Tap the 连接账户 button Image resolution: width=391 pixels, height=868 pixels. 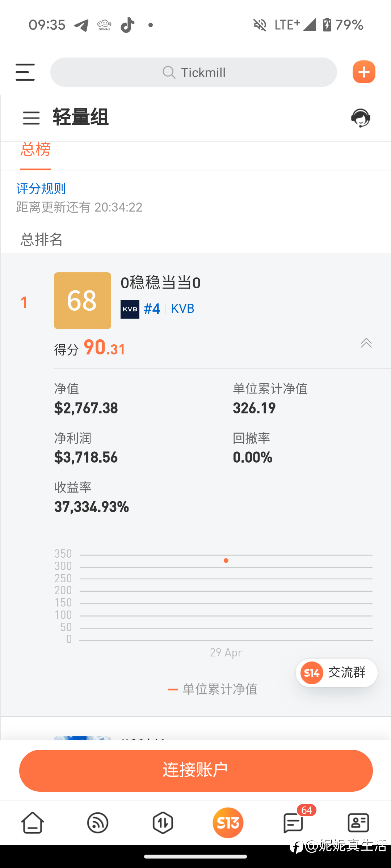pos(195,770)
